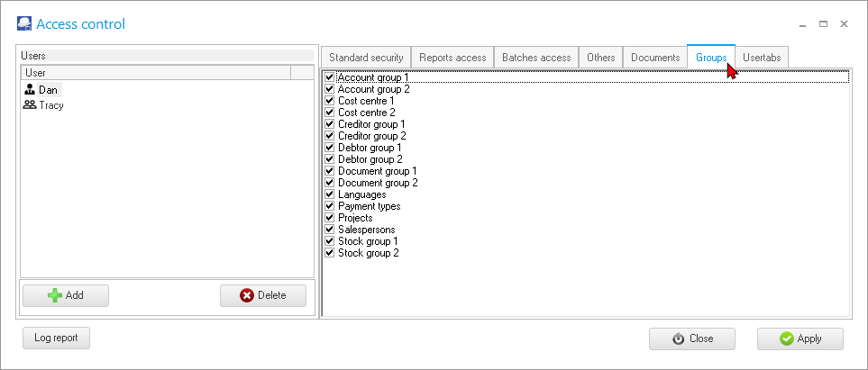Image resolution: width=868 pixels, height=370 pixels.
Task: Click Apply to save changes
Action: (x=799, y=338)
